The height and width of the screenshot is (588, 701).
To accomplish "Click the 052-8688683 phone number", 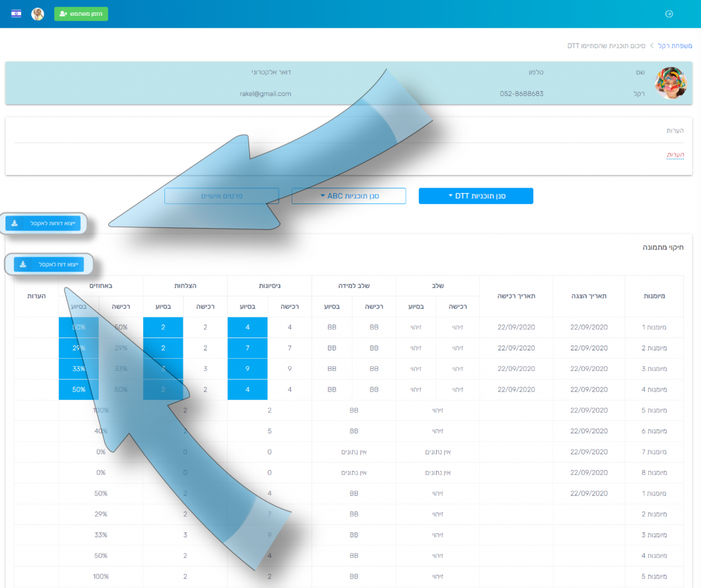I will (x=522, y=94).
